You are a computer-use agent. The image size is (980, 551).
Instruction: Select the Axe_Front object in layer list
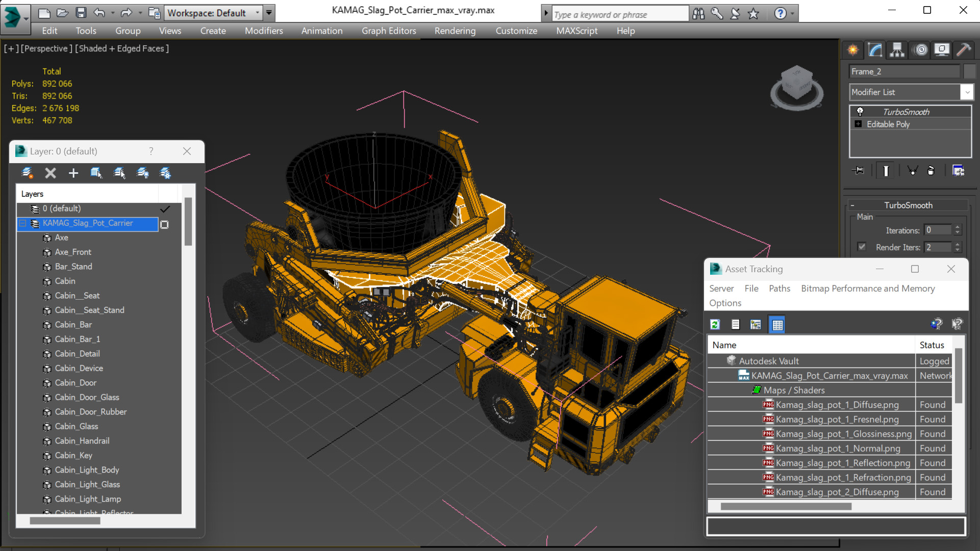tap(73, 252)
